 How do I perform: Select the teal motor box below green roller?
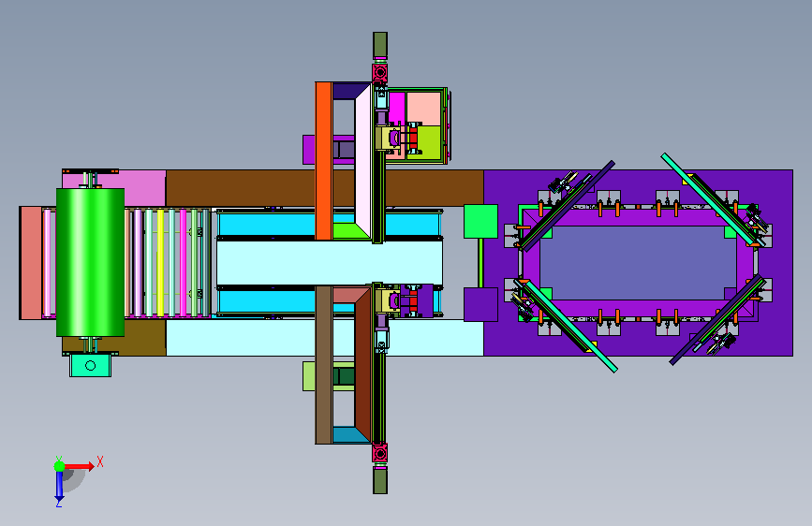tap(90, 366)
